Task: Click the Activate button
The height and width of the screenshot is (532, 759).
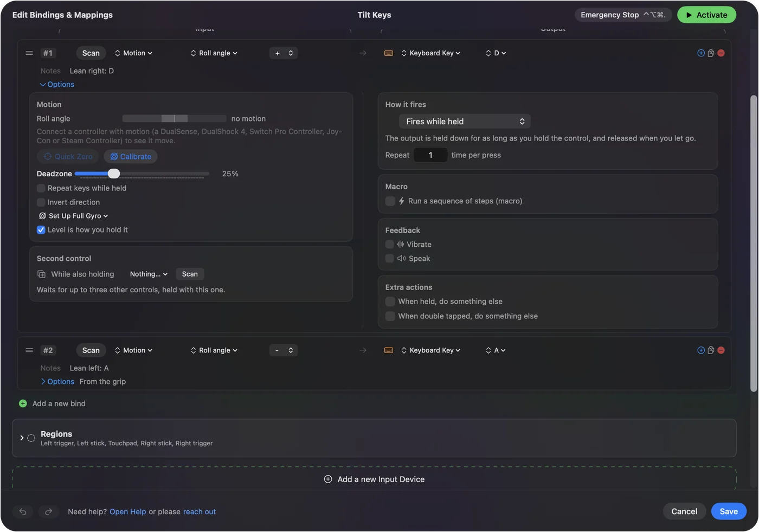Action: pos(706,15)
